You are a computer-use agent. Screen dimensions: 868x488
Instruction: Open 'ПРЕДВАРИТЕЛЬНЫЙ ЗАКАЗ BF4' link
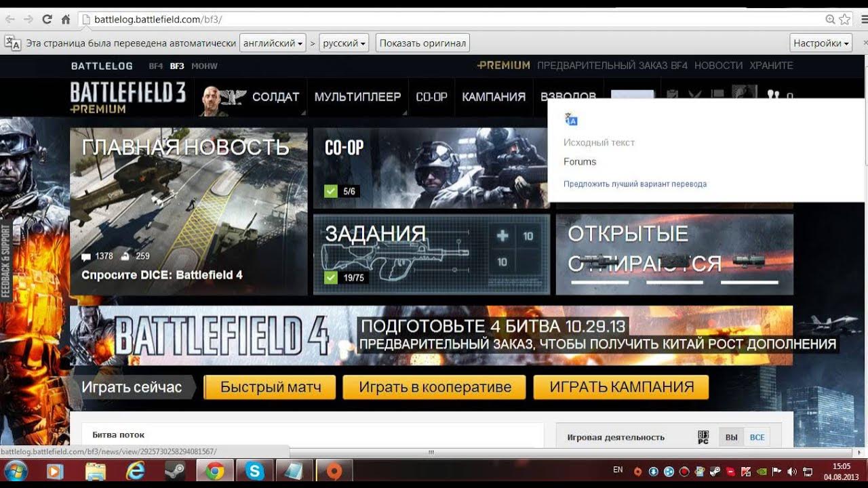(x=612, y=65)
